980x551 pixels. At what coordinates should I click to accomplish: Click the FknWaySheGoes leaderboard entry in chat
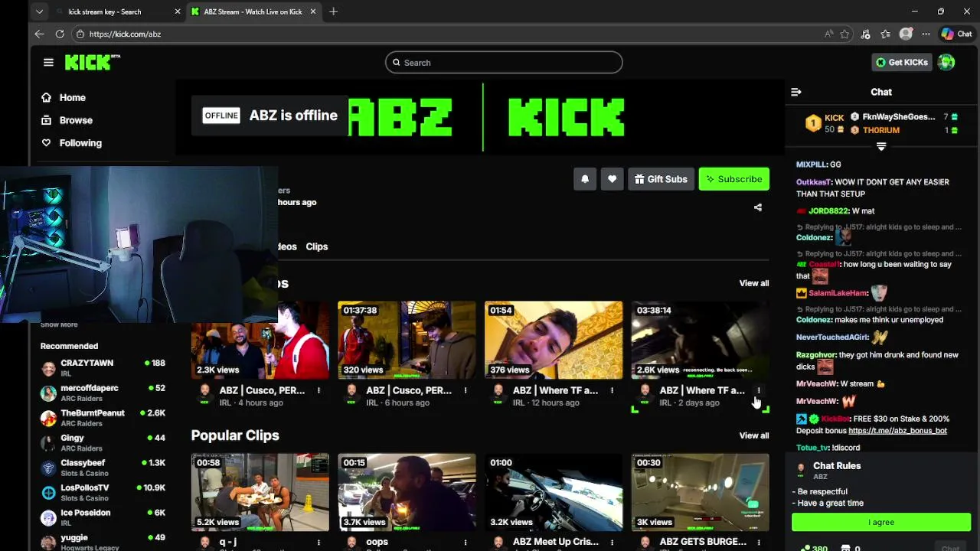(903, 117)
